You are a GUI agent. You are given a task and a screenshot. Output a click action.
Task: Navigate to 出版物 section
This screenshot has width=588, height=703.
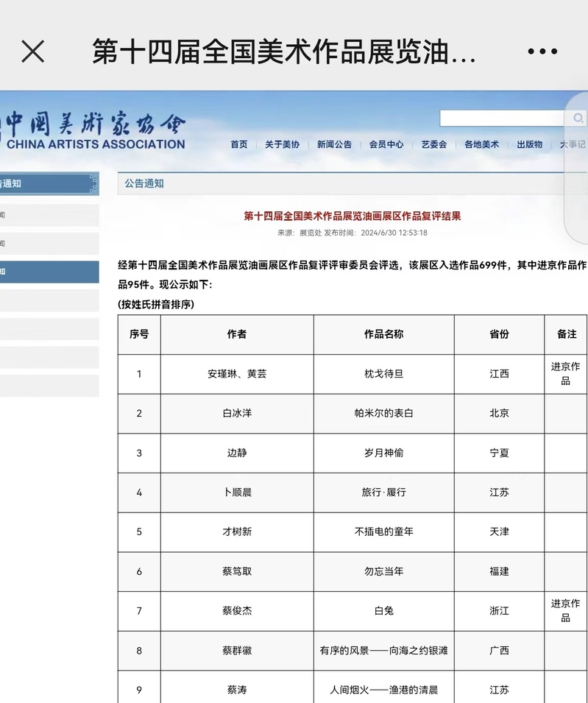529,145
